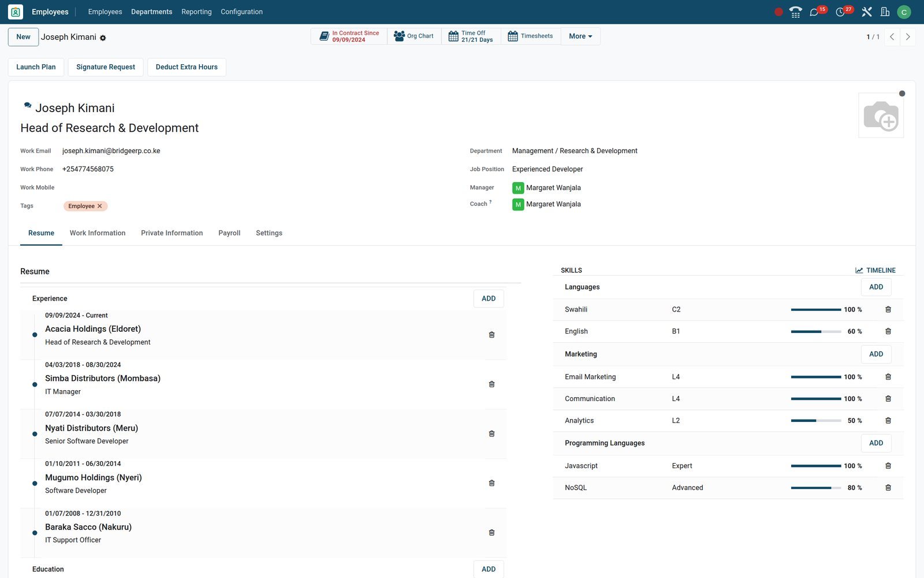Click gear icon next to Joseph Kimani
Screen dimensions: 924x578
click(103, 38)
